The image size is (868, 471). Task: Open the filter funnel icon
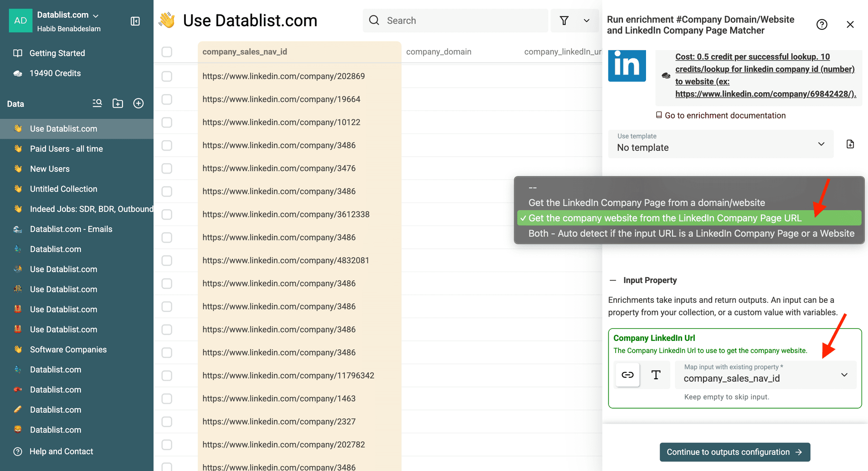(x=564, y=20)
